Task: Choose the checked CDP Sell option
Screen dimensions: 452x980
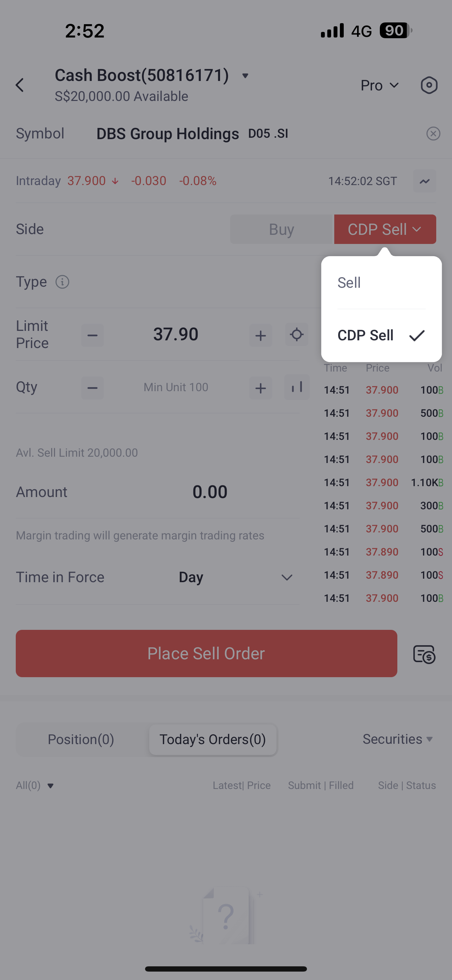Action: pos(381,335)
